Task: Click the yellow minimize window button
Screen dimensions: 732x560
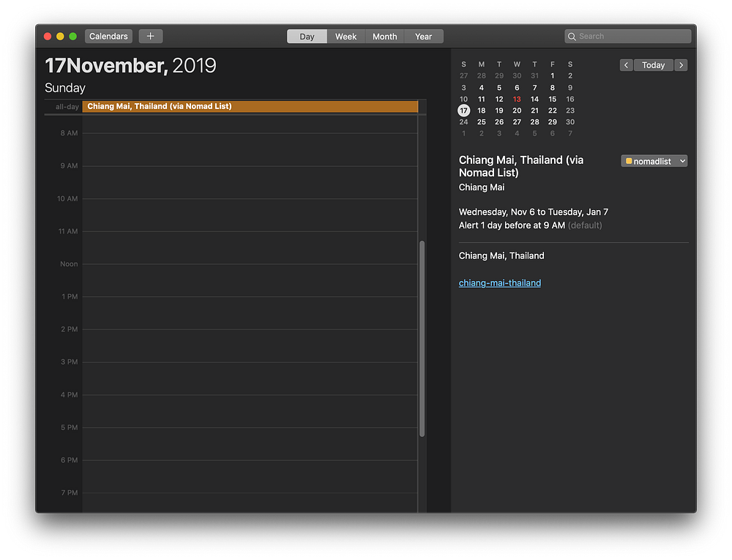Action: pyautogui.click(x=60, y=37)
